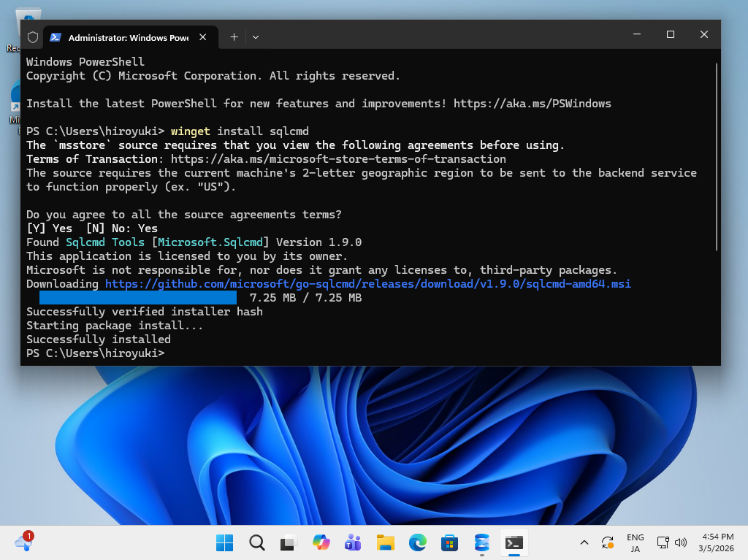Click the Terminal icon on the taskbar

coord(514,542)
